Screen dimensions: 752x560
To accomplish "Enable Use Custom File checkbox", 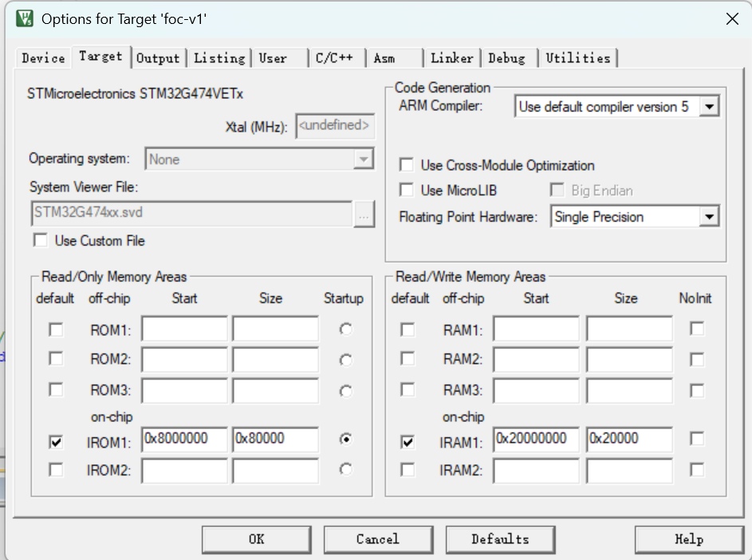I will [41, 240].
